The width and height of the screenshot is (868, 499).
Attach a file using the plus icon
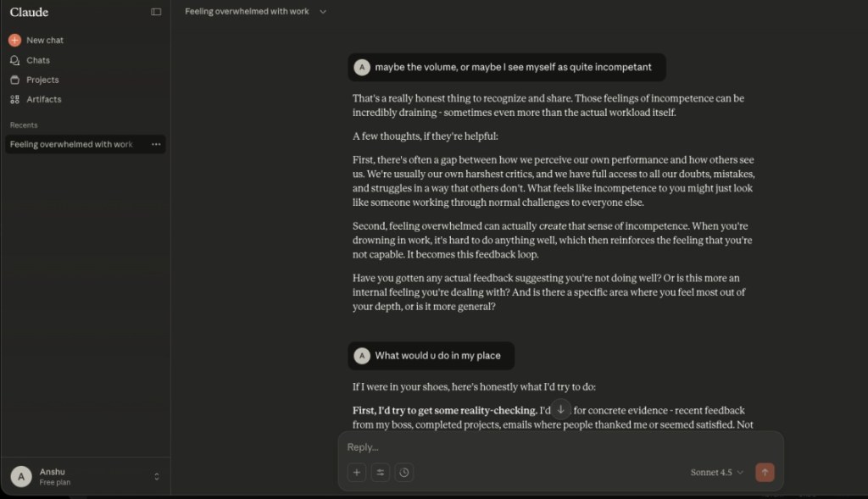coord(356,472)
